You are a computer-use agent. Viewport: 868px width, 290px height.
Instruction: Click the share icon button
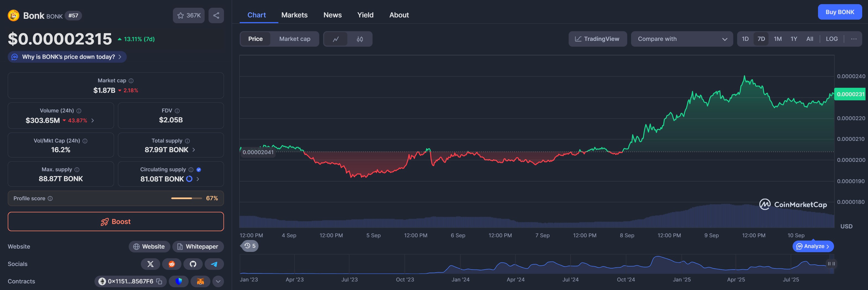click(x=216, y=15)
